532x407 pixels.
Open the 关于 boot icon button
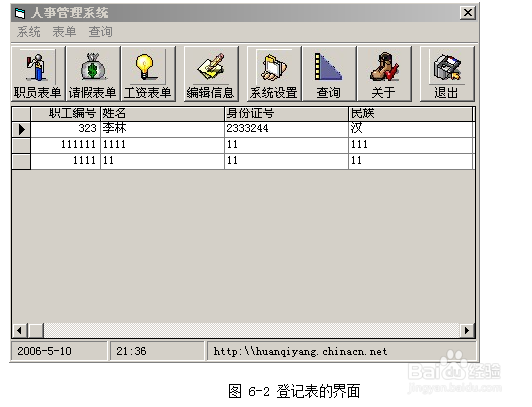tap(384, 74)
